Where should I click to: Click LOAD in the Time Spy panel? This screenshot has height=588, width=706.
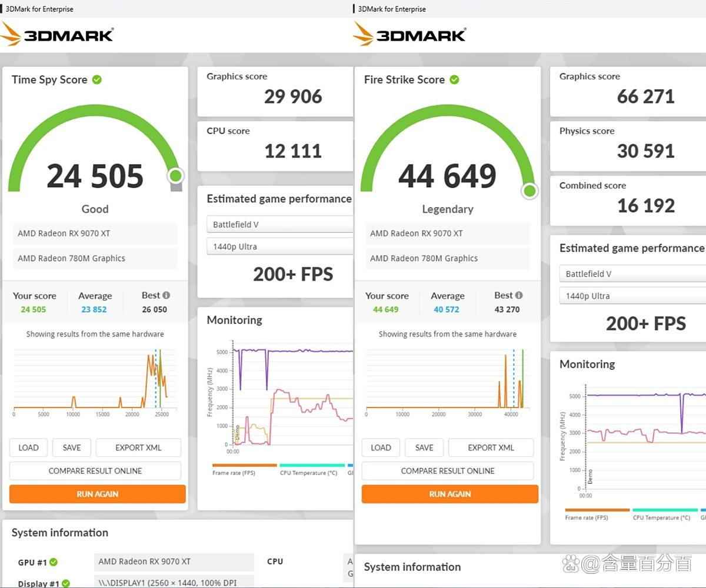28,447
